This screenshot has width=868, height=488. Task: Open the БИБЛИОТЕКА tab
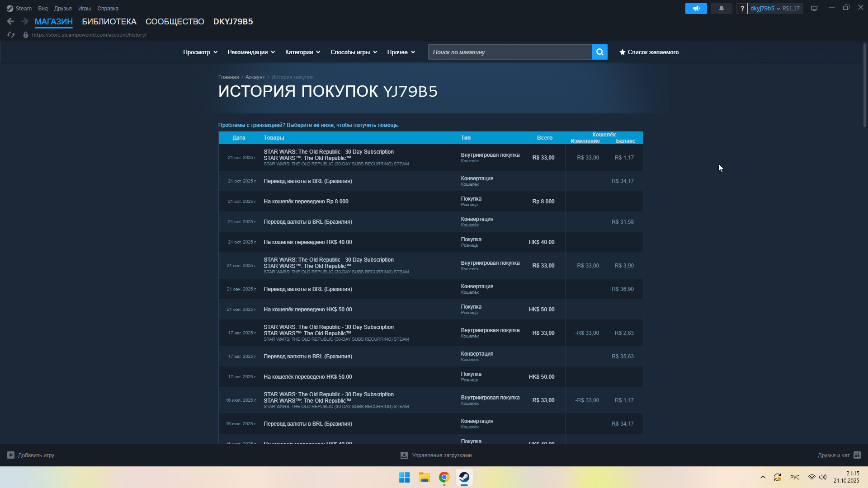point(109,21)
